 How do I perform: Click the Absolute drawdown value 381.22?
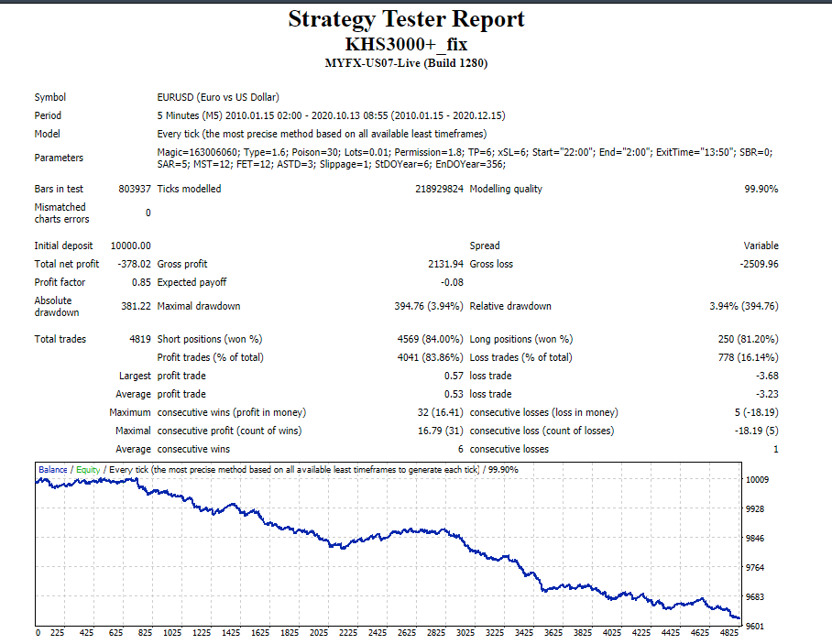tap(136, 306)
